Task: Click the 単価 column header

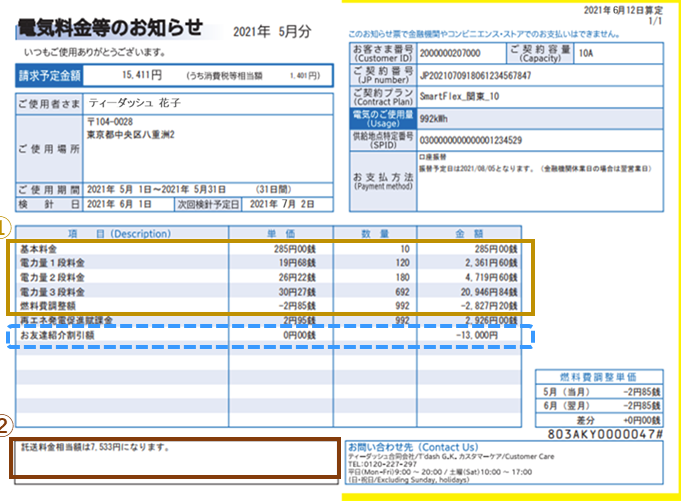Action: 281,234
